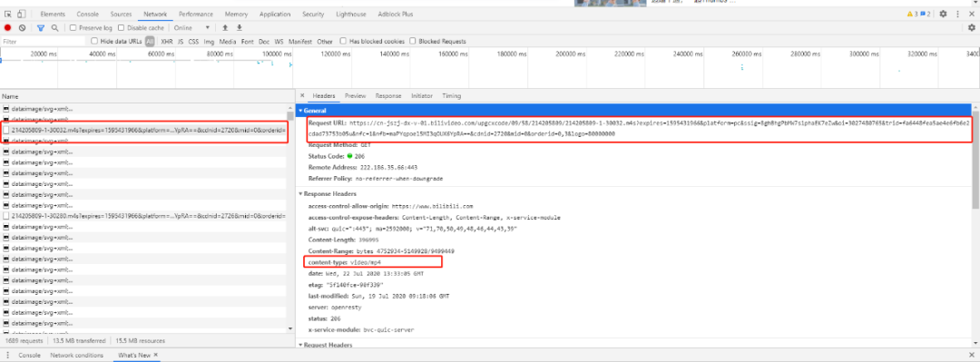Screen dimensions: 980x362
Task: Filter requests by WS
Action: 279,41
